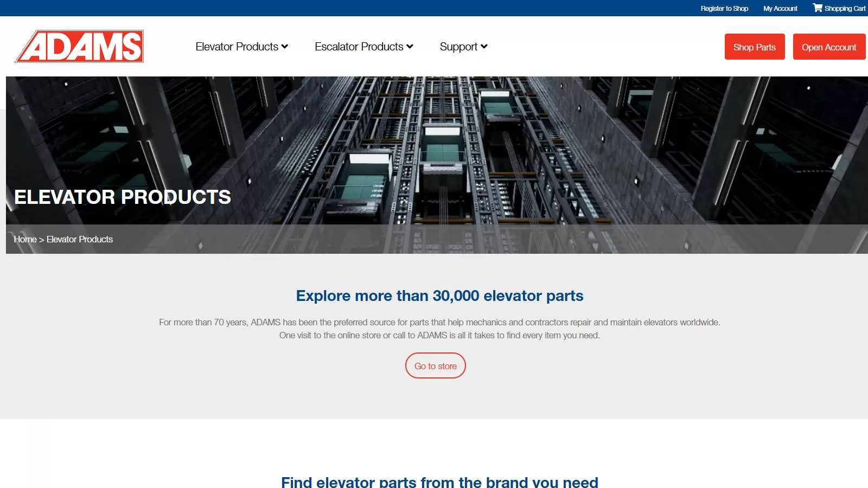868x488 pixels.
Task: Expand the Support chevron arrow
Action: 484,47
